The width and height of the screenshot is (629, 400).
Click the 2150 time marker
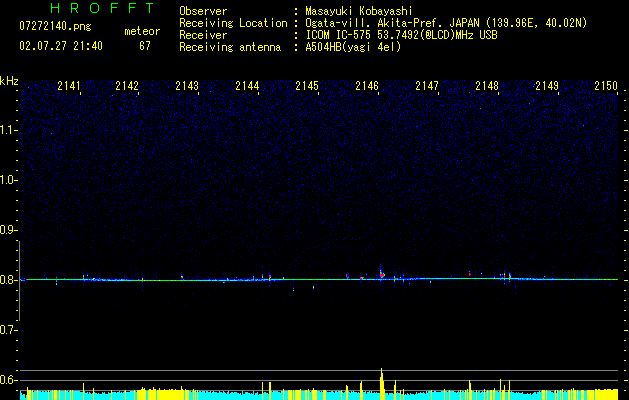[x=606, y=86]
